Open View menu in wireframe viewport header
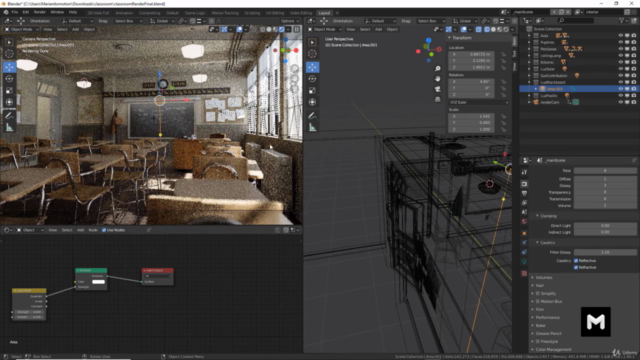 click(x=351, y=29)
